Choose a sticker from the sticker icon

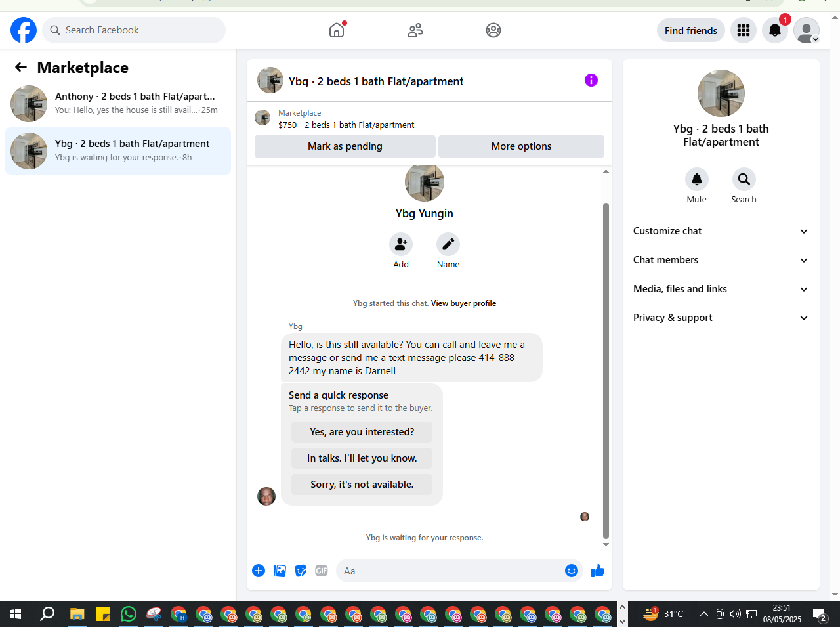point(301,571)
